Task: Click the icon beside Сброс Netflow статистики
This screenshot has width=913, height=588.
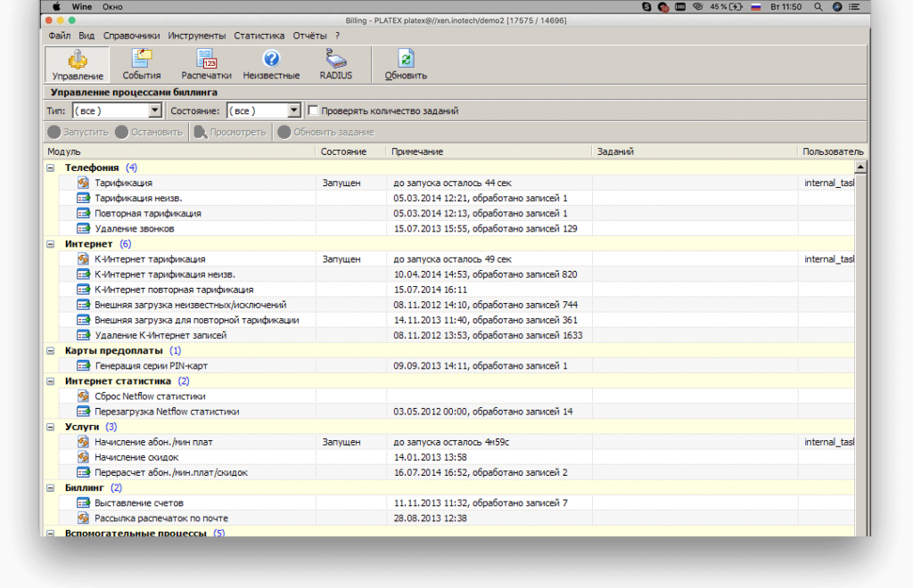Action: 83,396
